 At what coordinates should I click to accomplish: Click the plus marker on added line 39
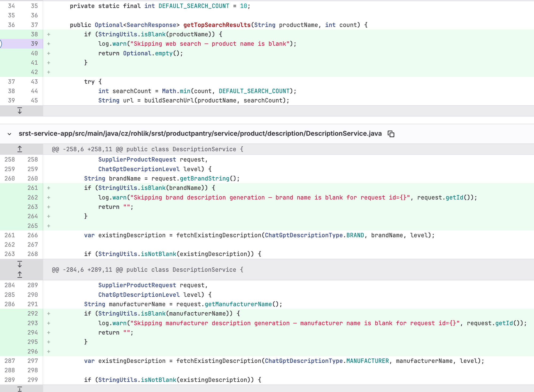49,44
